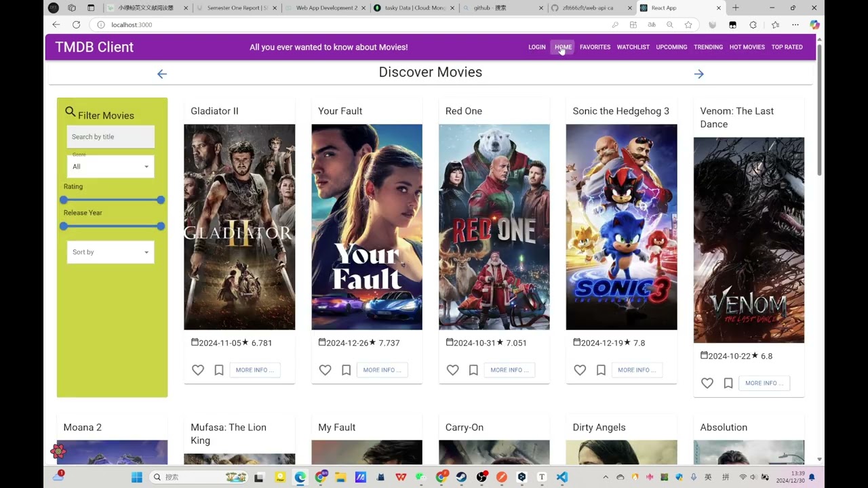Click MORE INFO for Venom: The Last Dance
This screenshot has width=868, height=488.
point(764,383)
